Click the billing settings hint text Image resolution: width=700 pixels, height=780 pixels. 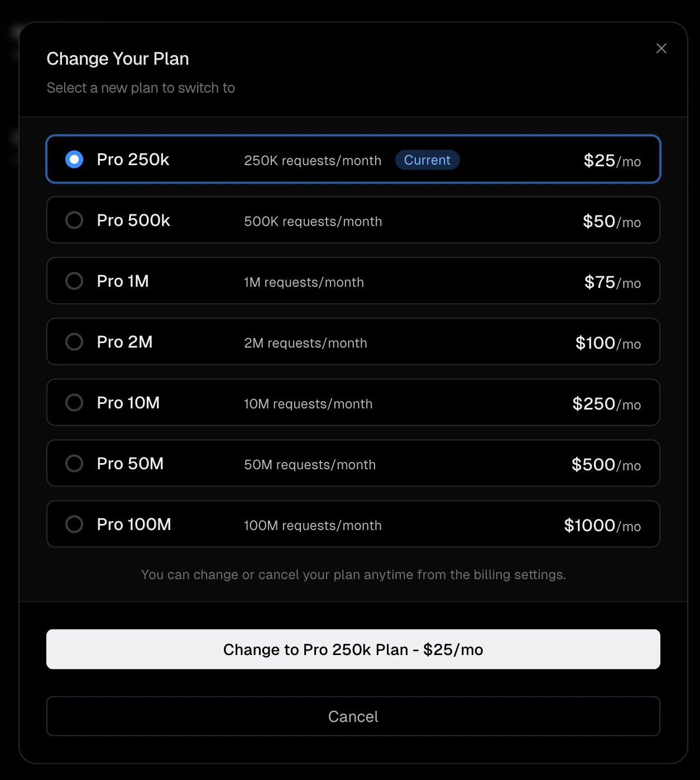353,574
